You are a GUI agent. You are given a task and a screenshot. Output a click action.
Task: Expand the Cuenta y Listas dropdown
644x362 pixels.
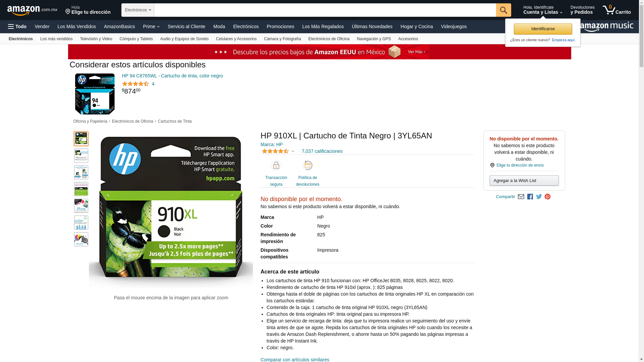[x=543, y=10]
